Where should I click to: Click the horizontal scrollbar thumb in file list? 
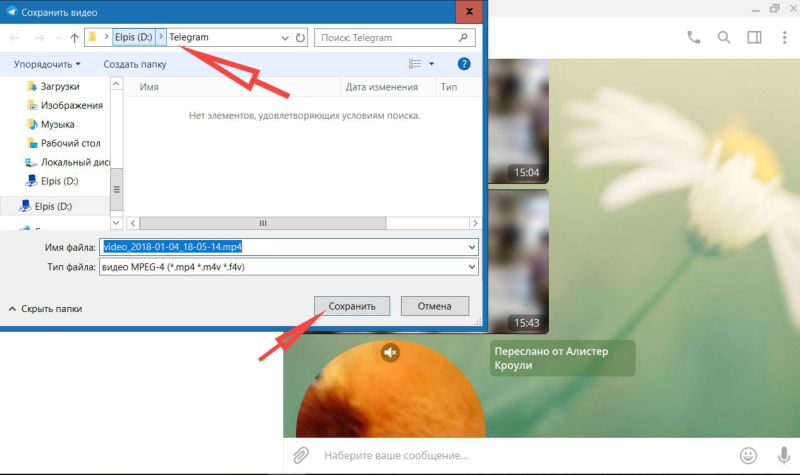tap(263, 223)
